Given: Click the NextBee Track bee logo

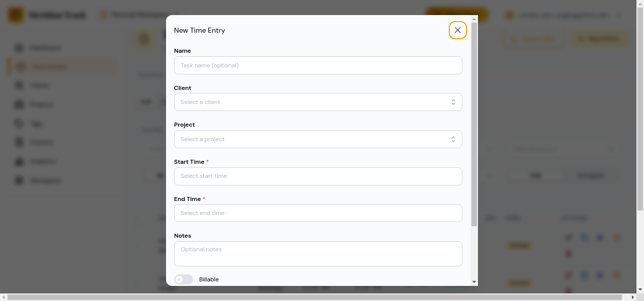Looking at the screenshot, I should [15, 15].
